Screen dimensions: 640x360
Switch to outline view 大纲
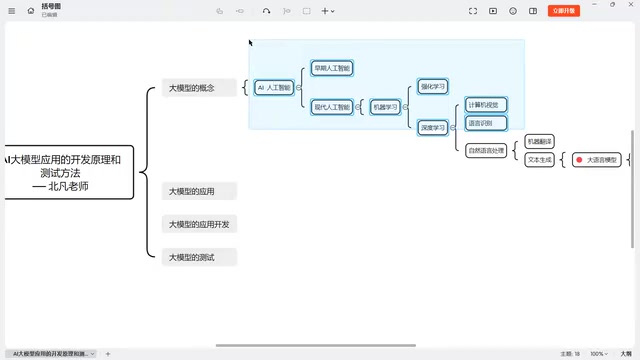coord(626,354)
